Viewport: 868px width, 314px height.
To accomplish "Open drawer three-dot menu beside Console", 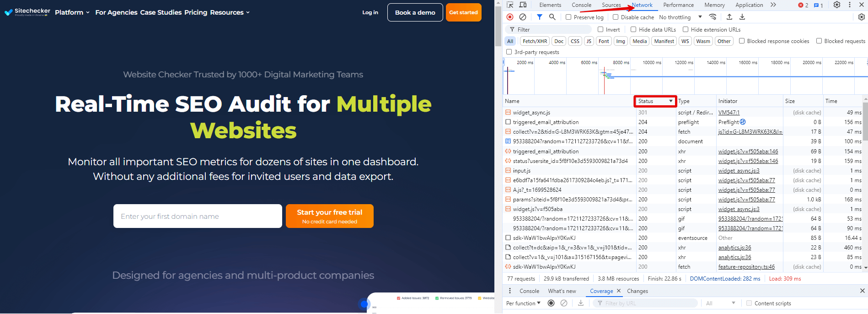I will point(510,291).
